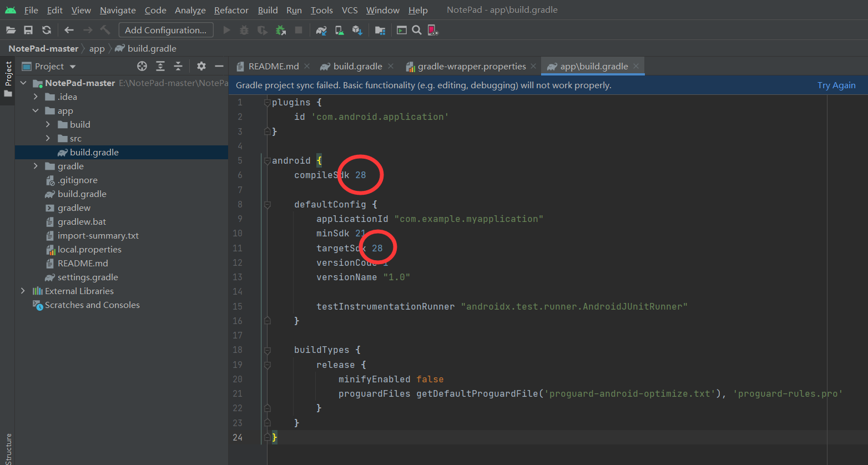This screenshot has width=868, height=465.
Task: Click the Search Everywhere magnifier icon
Action: point(417,30)
